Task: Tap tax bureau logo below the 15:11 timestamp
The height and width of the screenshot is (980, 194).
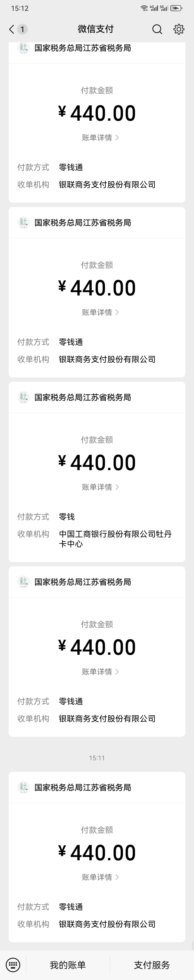Action: click(x=24, y=787)
